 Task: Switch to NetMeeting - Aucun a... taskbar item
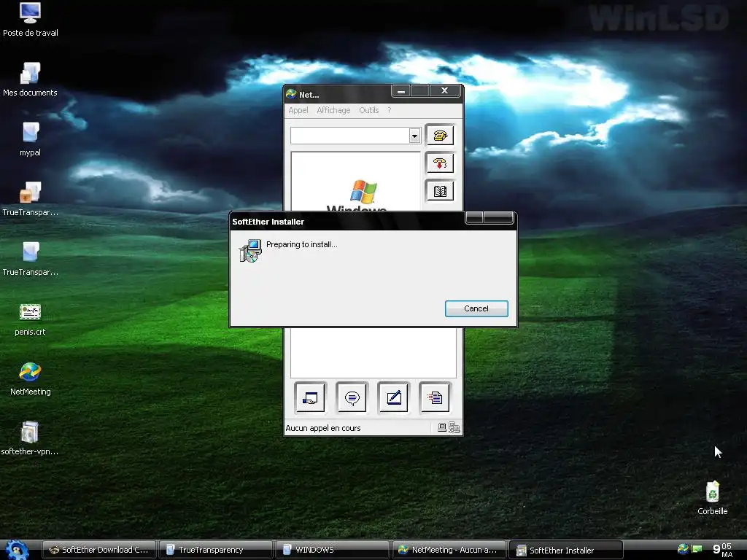click(449, 550)
